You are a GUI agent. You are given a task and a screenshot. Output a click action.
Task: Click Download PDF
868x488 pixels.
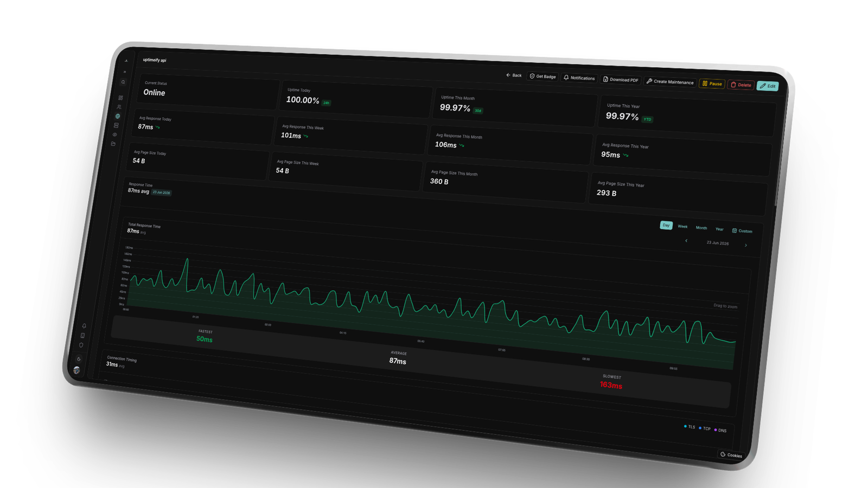pos(621,80)
